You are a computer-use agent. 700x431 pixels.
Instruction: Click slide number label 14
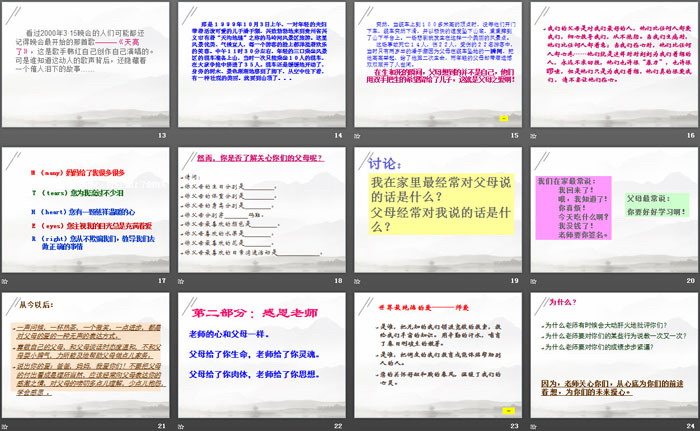pos(338,135)
